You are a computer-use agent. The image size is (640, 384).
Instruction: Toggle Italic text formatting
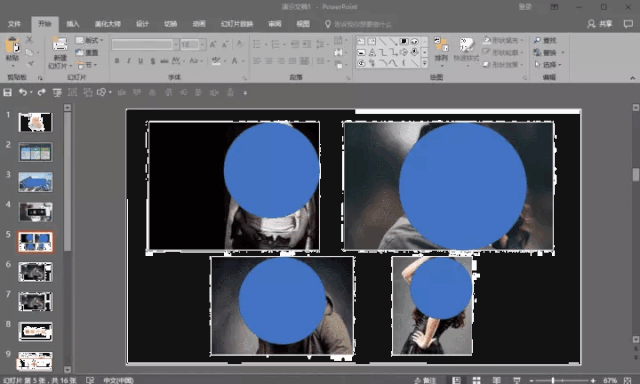coord(129,61)
